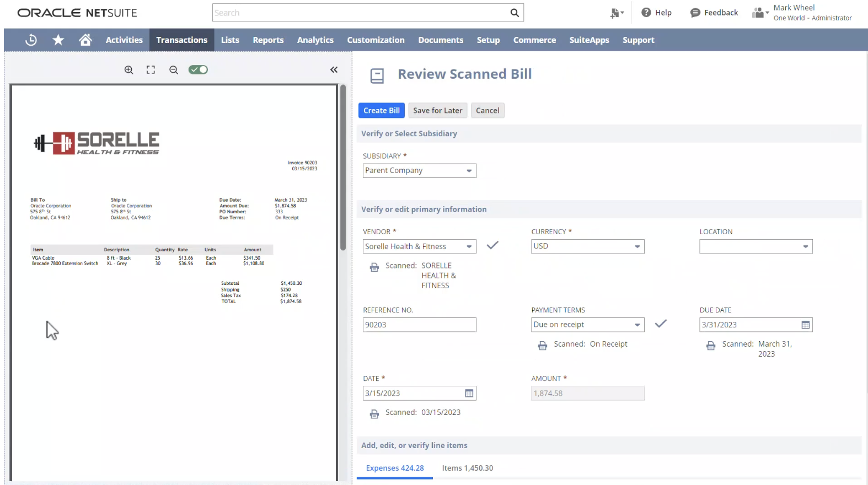Click the Create Bill button
This screenshot has width=868, height=485.
coord(382,110)
